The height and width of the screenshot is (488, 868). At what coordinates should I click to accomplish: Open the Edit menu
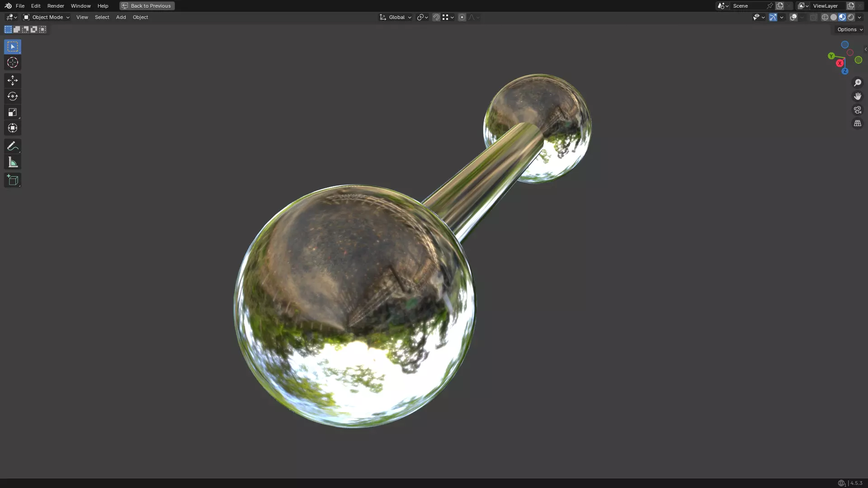click(36, 6)
